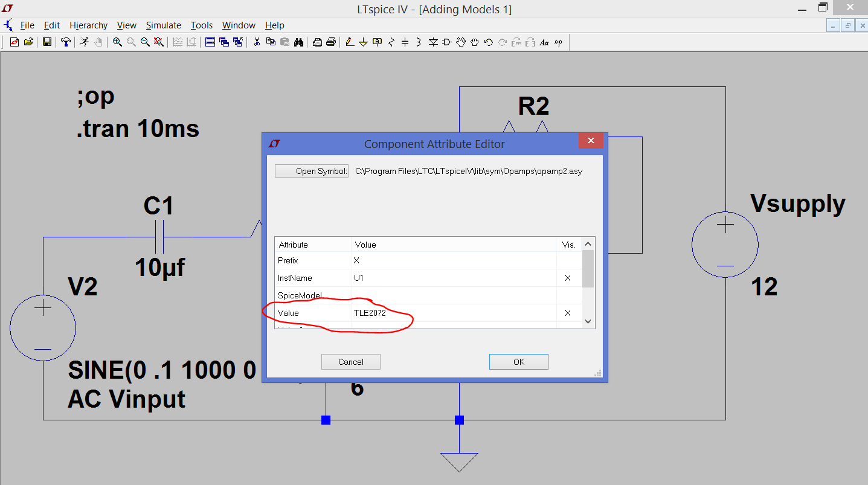The image size is (868, 485).
Task: Open the Simulate menu
Action: (x=163, y=25)
